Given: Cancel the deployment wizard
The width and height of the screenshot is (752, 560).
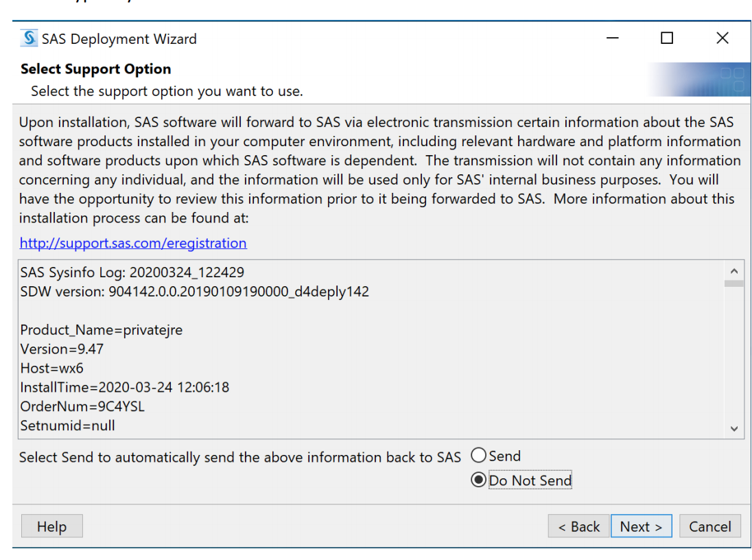Looking at the screenshot, I should [x=709, y=526].
